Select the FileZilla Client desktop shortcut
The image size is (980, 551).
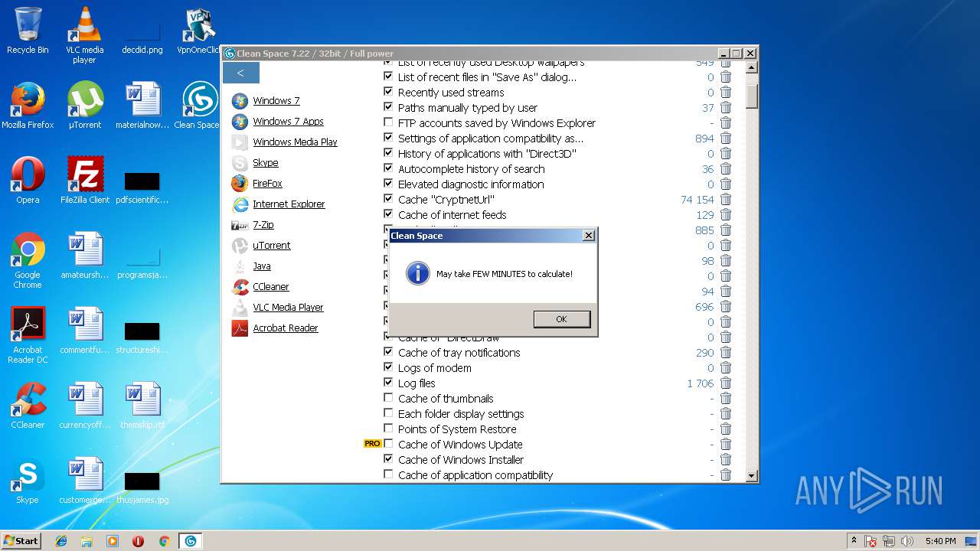(85, 181)
